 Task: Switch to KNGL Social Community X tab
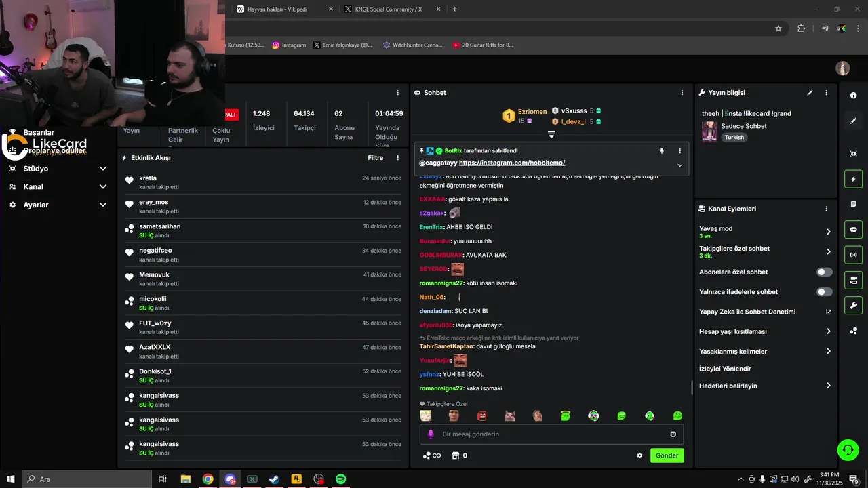point(393,9)
